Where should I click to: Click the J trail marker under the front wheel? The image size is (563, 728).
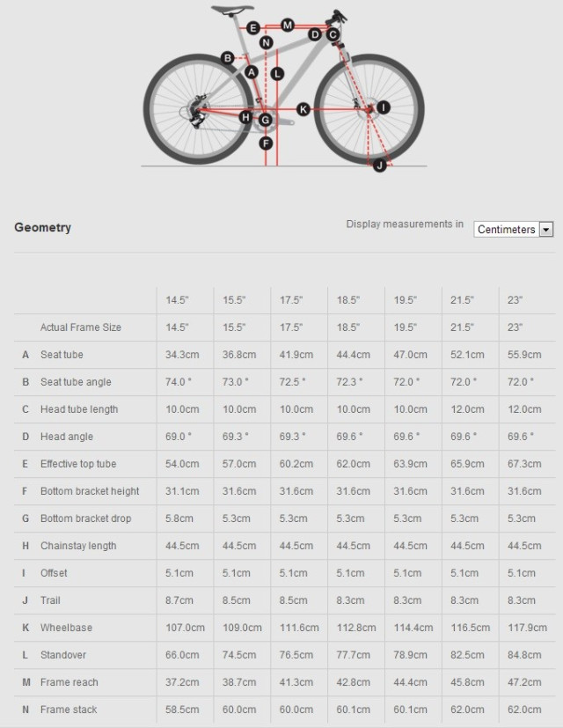pyautogui.click(x=379, y=165)
